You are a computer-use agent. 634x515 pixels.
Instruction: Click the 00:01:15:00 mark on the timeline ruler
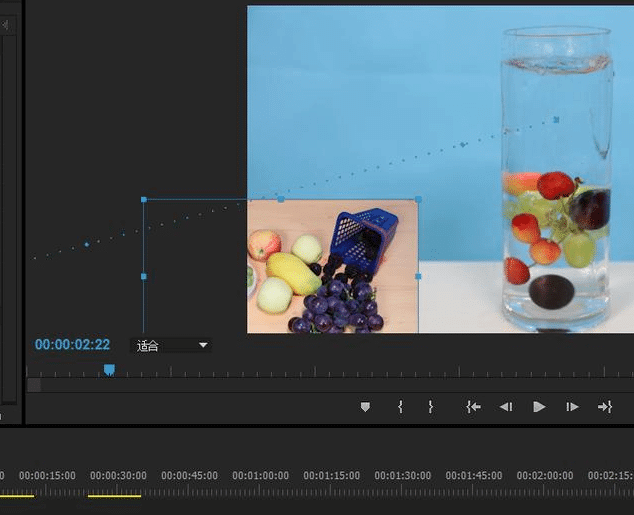[x=332, y=475]
